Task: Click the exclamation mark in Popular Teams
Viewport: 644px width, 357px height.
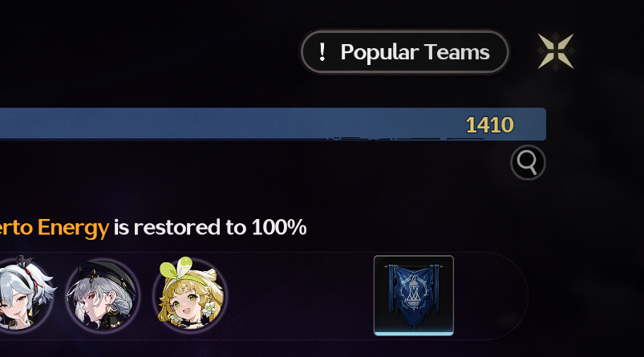Action: coord(322,52)
